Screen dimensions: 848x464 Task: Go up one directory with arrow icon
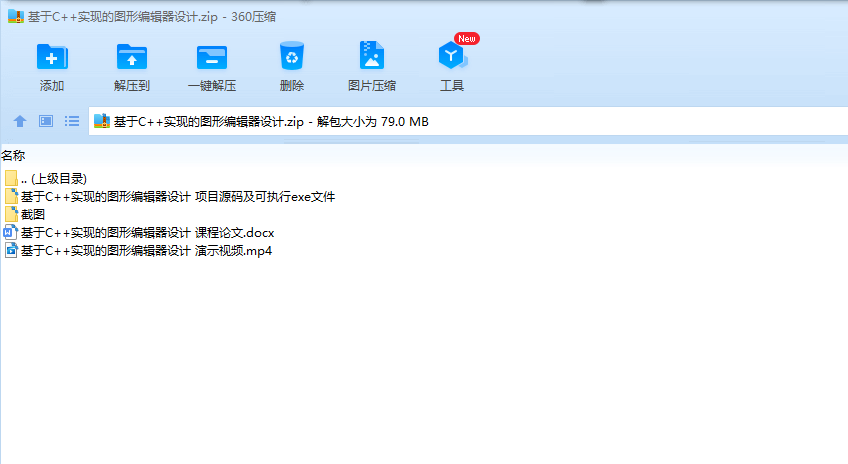[20, 121]
